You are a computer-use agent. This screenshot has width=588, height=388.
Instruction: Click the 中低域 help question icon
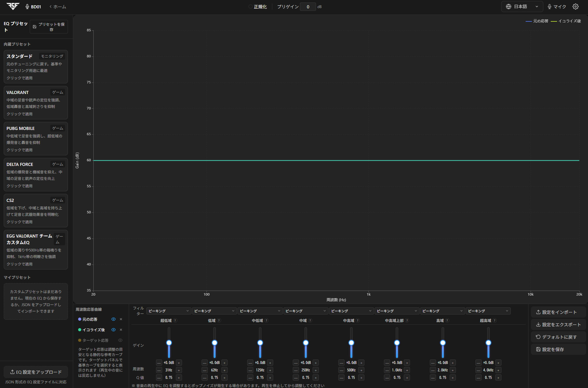tap(266, 320)
